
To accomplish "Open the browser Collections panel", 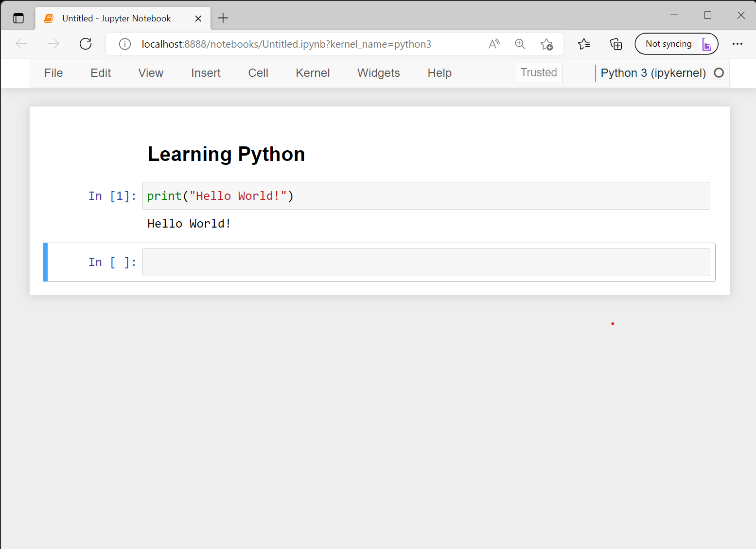I will [x=615, y=44].
